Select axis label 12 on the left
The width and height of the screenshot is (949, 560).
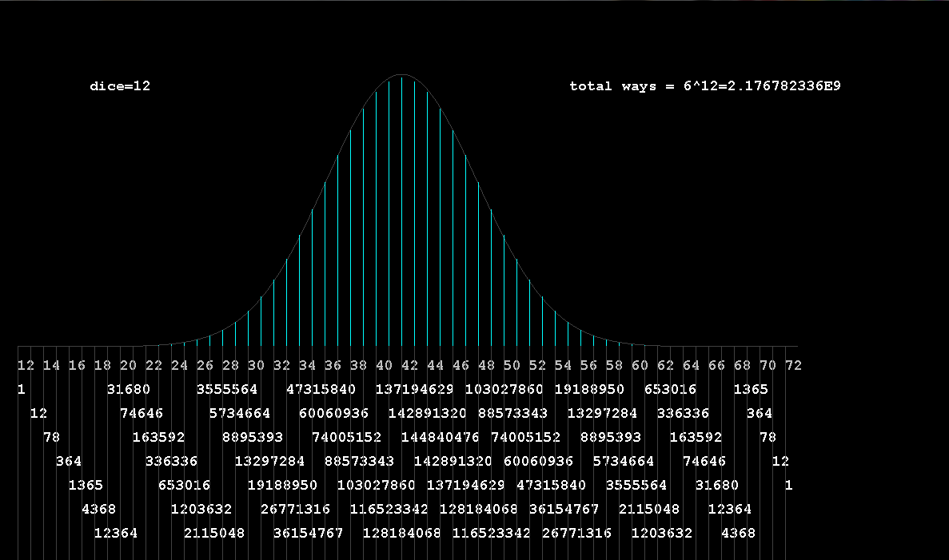26,366
